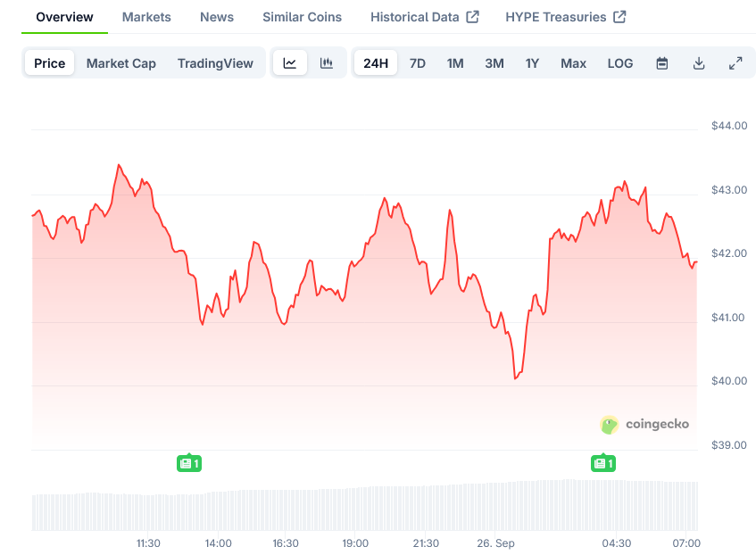Click the $44.00 price axis label
Screen dimensions: 756x555
tap(729, 126)
